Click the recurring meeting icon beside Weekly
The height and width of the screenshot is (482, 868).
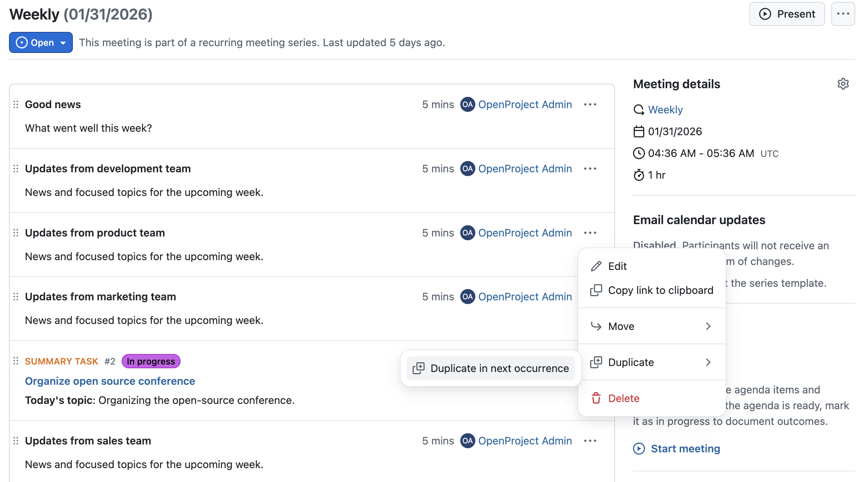tap(639, 109)
